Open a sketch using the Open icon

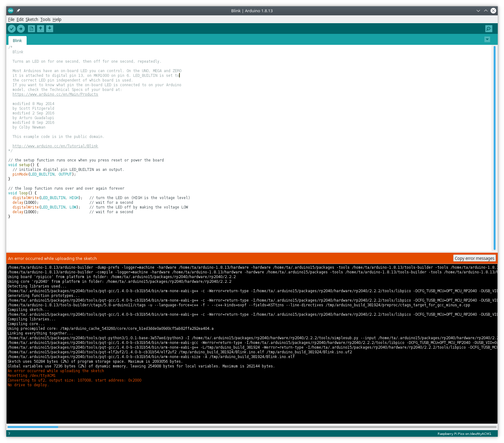tap(40, 29)
